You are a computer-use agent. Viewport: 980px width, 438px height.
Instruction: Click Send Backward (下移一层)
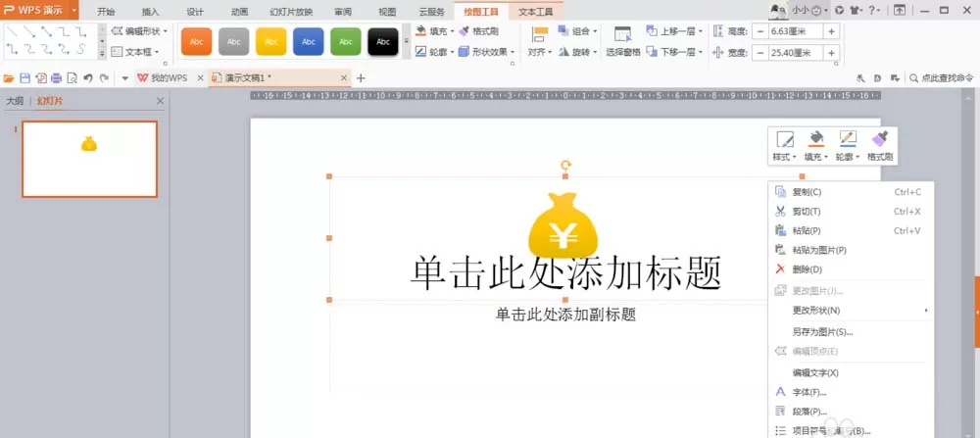(674, 52)
